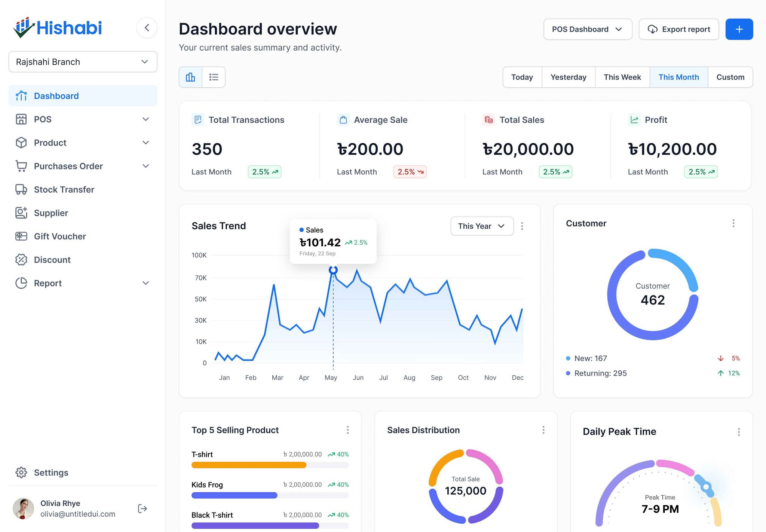Select the Discount sidebar icon
The image size is (766, 532).
[22, 260]
